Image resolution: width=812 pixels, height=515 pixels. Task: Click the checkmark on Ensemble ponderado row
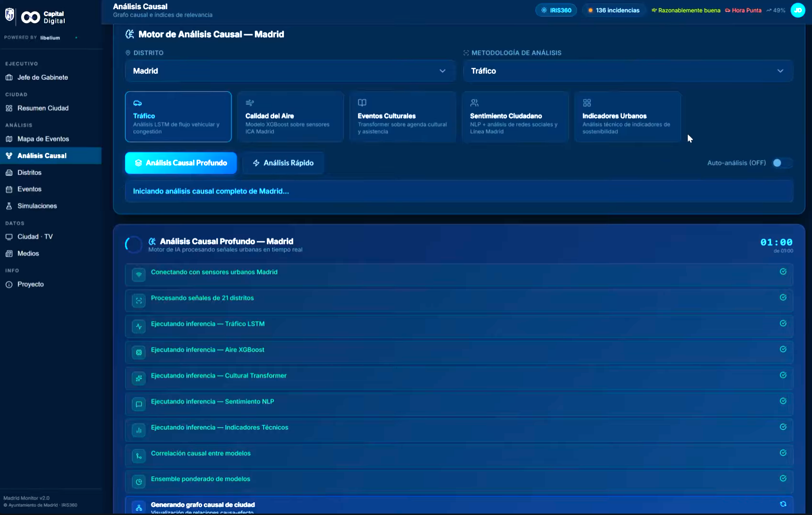(783, 478)
